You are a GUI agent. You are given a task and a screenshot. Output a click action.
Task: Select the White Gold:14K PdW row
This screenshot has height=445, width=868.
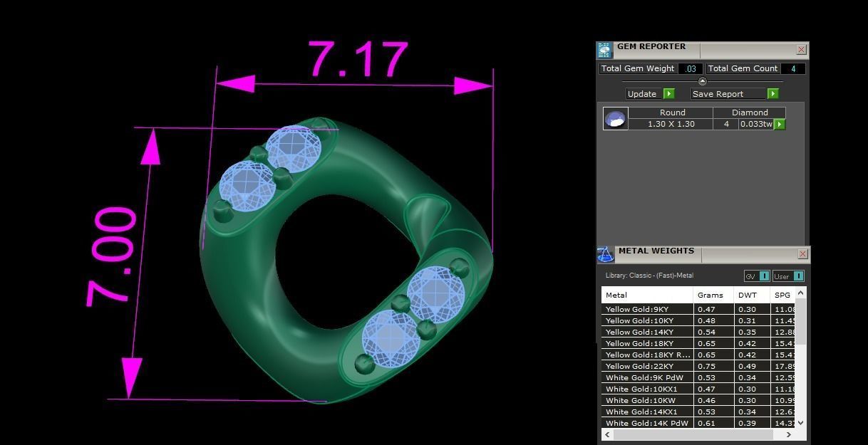(698, 423)
